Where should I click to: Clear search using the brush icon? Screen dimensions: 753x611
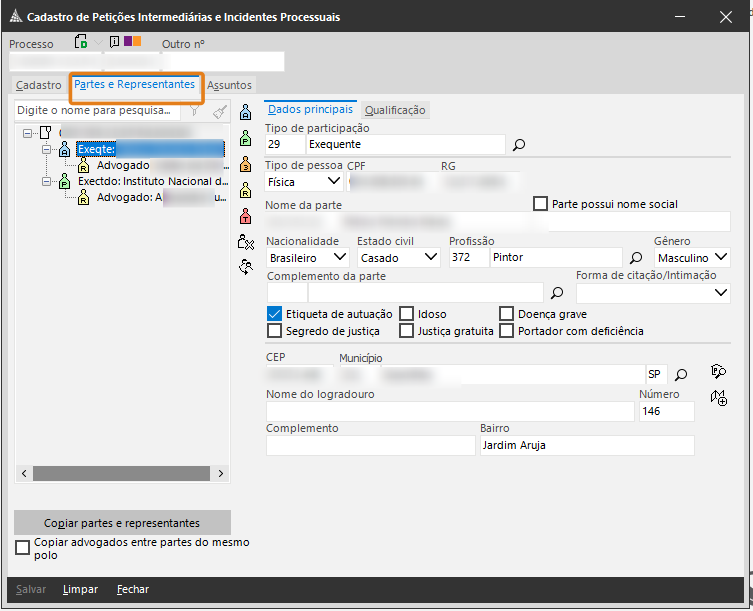[x=219, y=111]
